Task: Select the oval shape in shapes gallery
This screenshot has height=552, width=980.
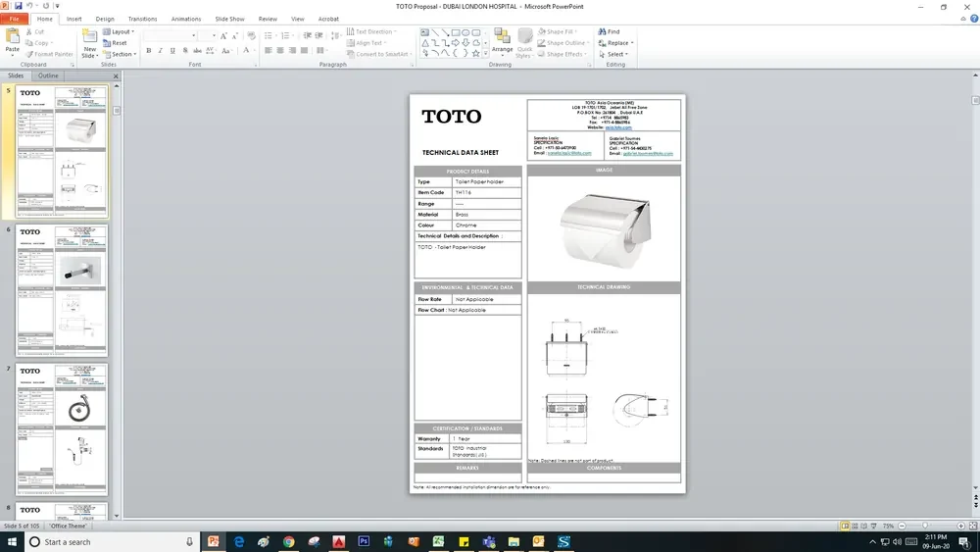Action: pyautogui.click(x=465, y=32)
